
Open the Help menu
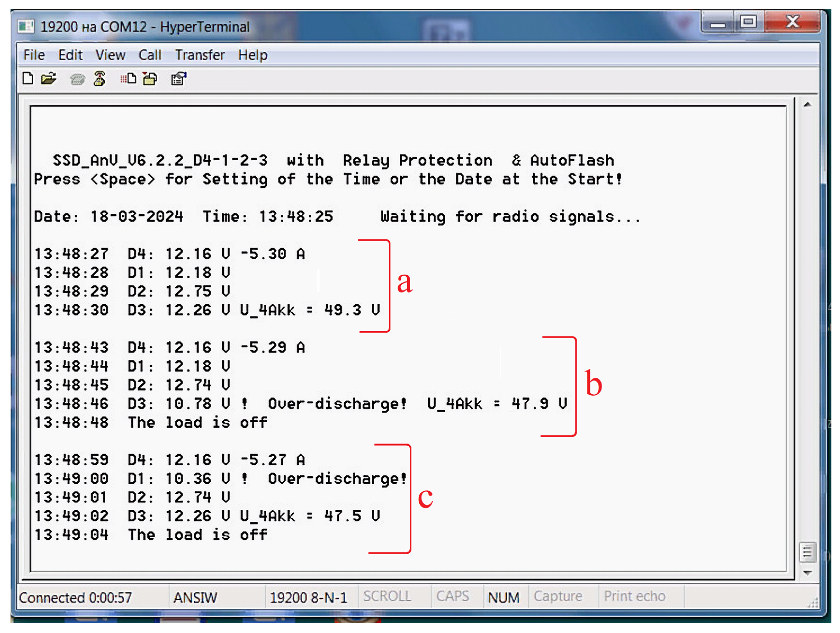[253, 55]
